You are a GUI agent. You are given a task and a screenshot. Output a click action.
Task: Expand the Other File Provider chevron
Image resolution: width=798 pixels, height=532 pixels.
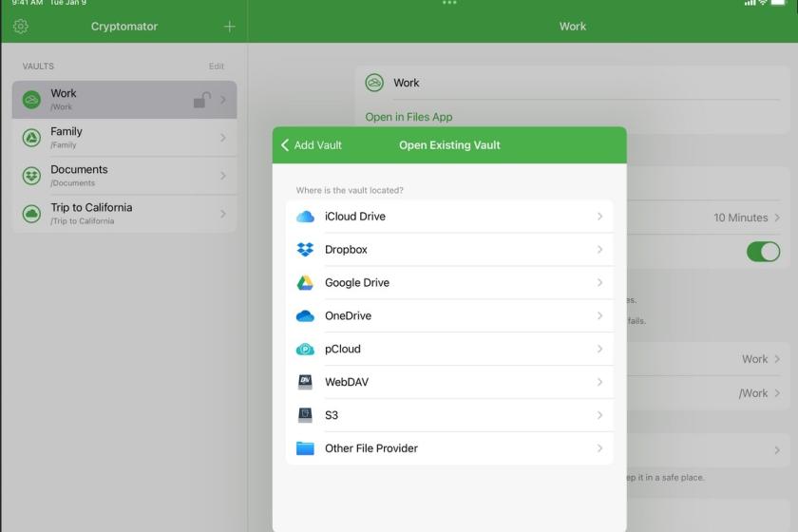tap(600, 448)
